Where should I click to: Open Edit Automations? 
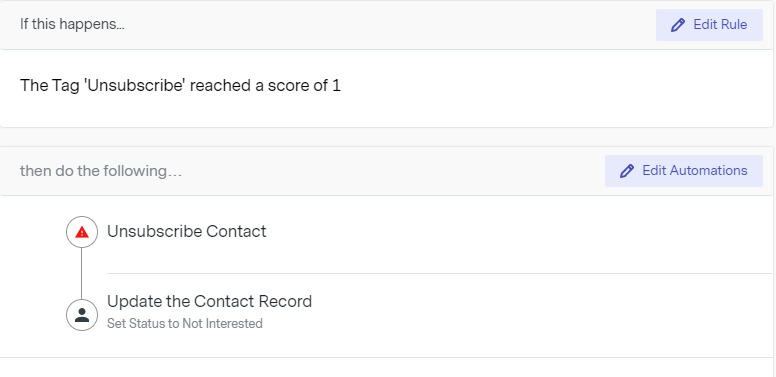pyautogui.click(x=683, y=171)
